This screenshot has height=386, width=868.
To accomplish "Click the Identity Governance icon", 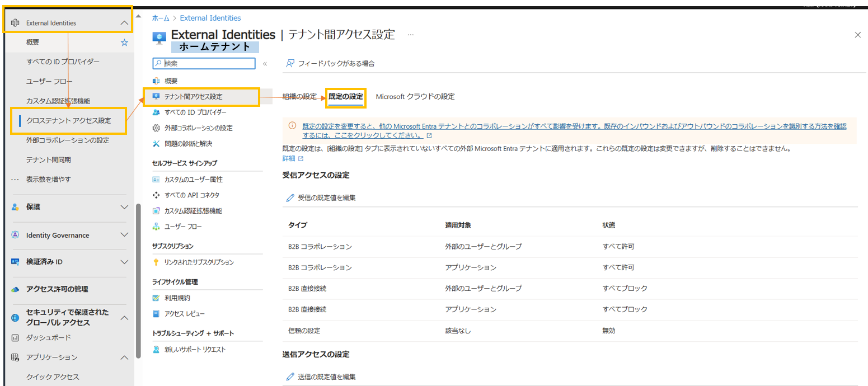I will coord(15,235).
